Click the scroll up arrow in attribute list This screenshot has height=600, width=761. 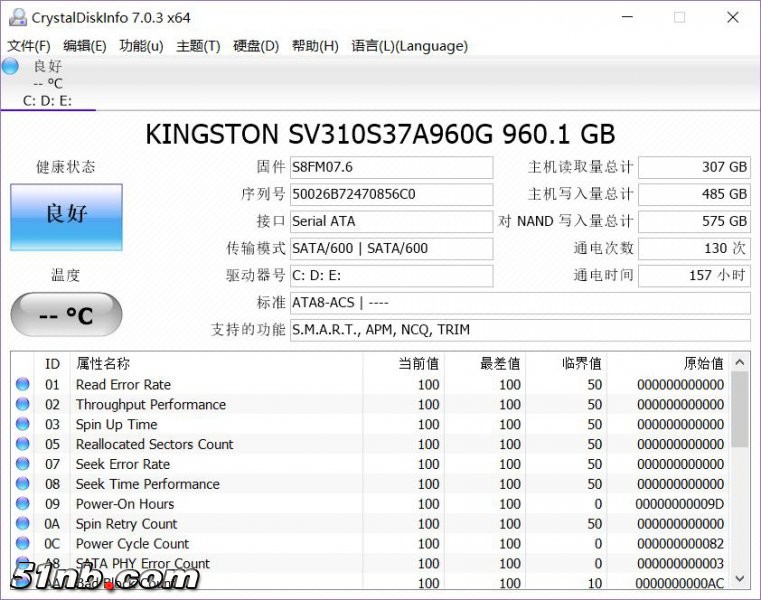[x=740, y=363]
